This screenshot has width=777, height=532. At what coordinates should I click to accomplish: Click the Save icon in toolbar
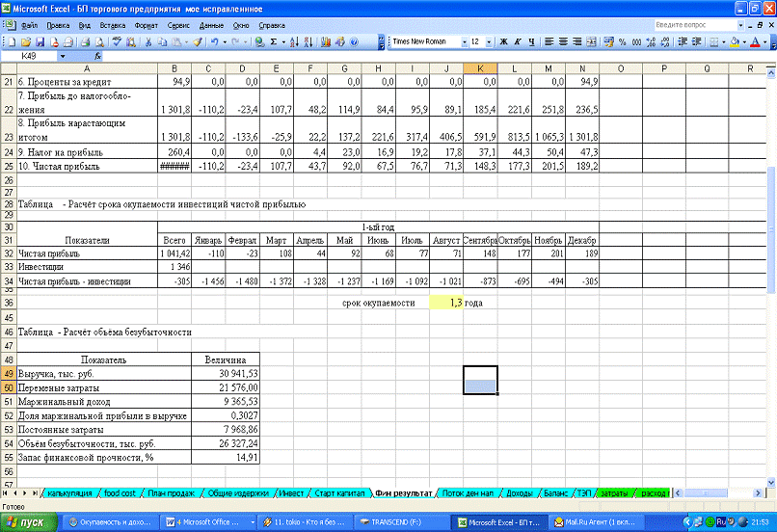(40, 42)
